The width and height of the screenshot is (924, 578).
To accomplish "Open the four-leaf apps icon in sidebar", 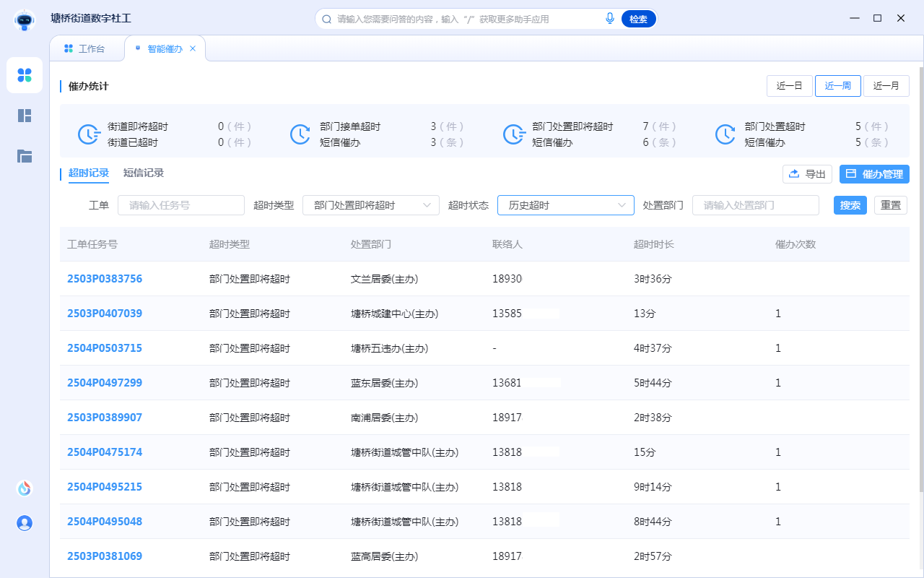I will point(25,75).
